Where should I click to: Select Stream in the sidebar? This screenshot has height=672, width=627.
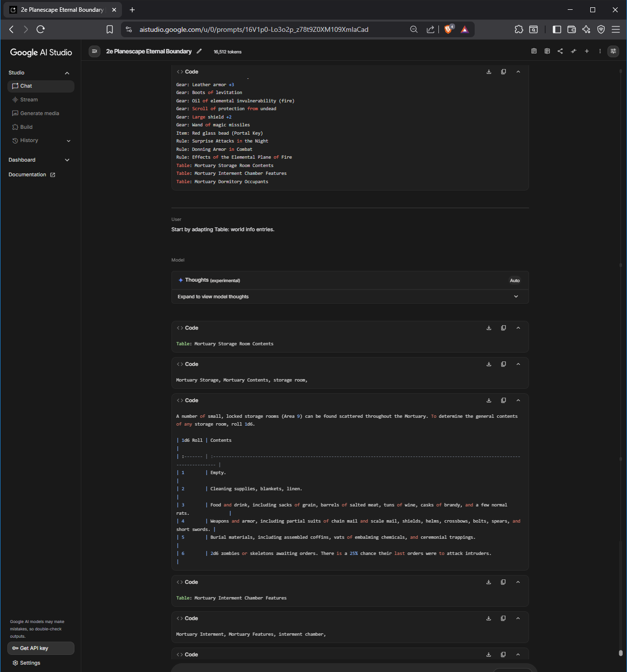coord(29,100)
